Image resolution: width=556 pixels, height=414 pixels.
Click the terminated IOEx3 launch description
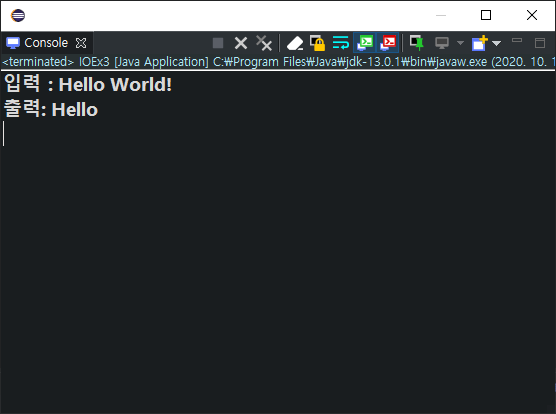[x=278, y=62]
